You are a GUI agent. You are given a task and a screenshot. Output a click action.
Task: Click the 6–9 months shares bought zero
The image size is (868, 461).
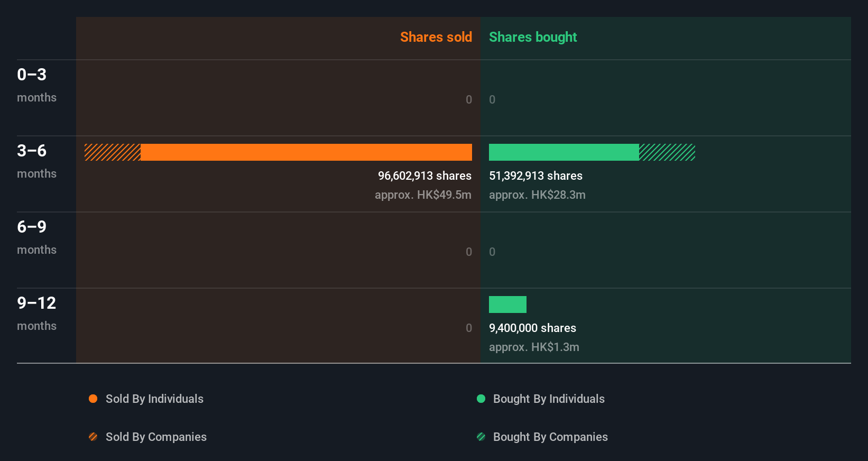pos(492,252)
